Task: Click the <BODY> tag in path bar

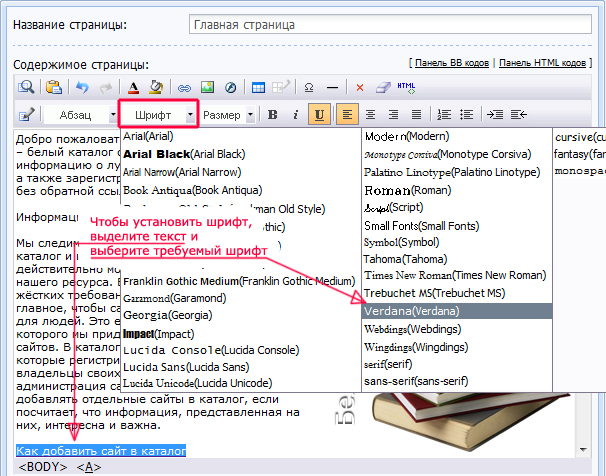Action: coord(43,467)
